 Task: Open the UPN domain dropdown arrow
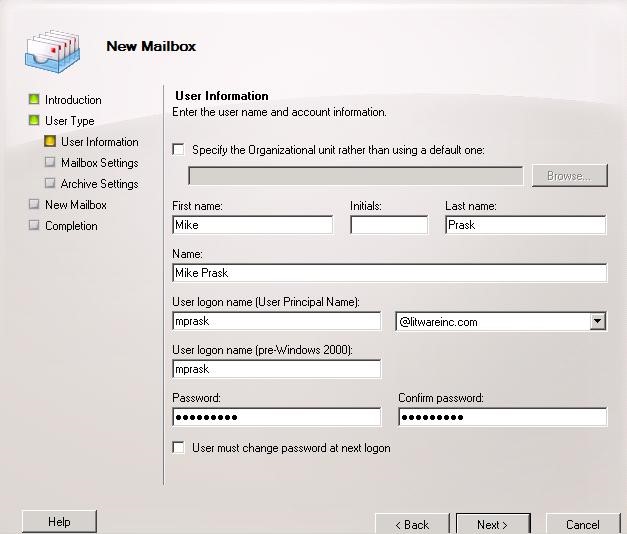pos(597,321)
